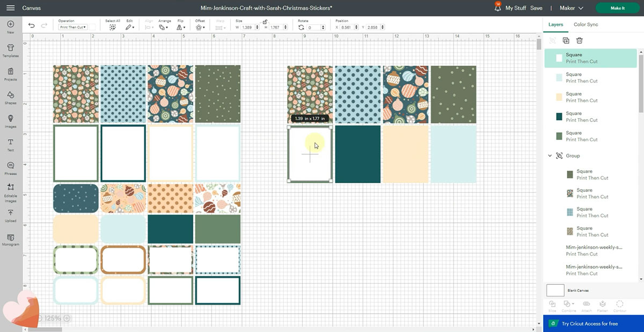The image size is (644, 332).
Task: Click the Operation color swatch box
Action: pos(92,27)
